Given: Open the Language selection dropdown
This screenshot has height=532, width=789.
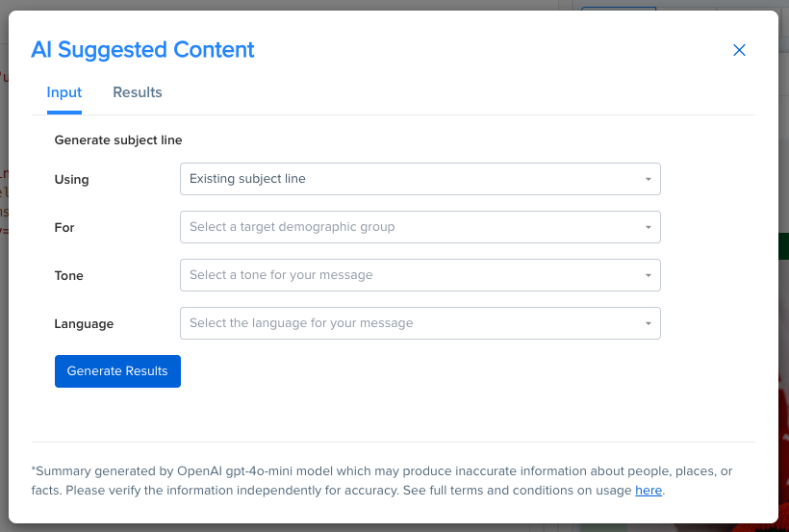Looking at the screenshot, I should (x=420, y=323).
